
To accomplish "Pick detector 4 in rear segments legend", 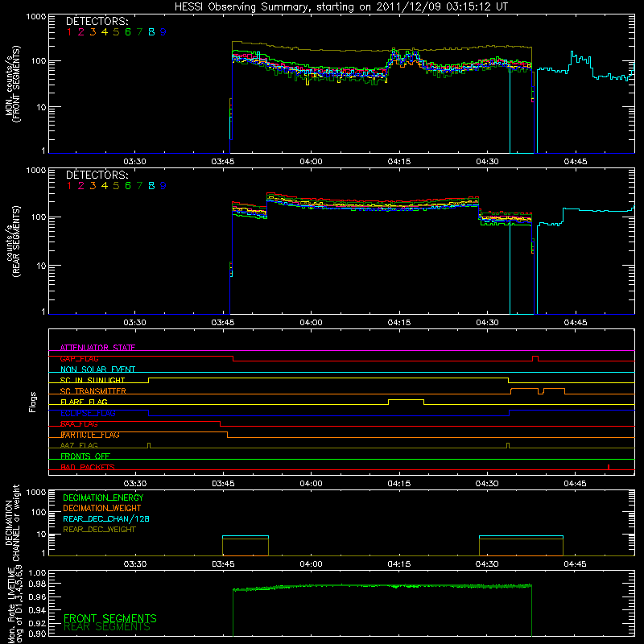I will pyautogui.click(x=105, y=186).
